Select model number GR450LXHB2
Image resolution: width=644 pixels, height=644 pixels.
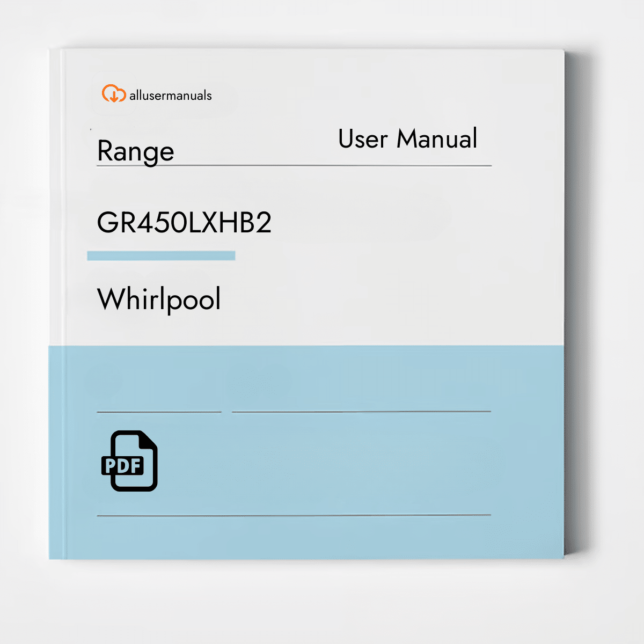click(x=184, y=222)
